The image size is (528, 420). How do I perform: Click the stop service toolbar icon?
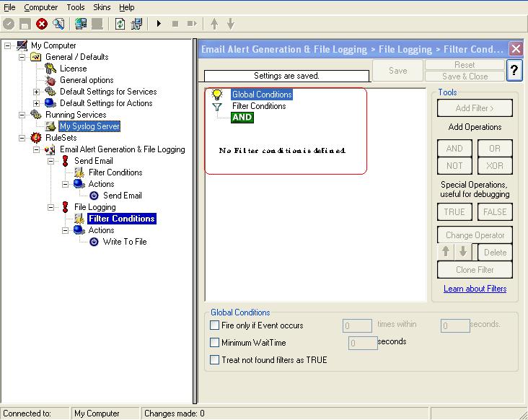[175, 24]
